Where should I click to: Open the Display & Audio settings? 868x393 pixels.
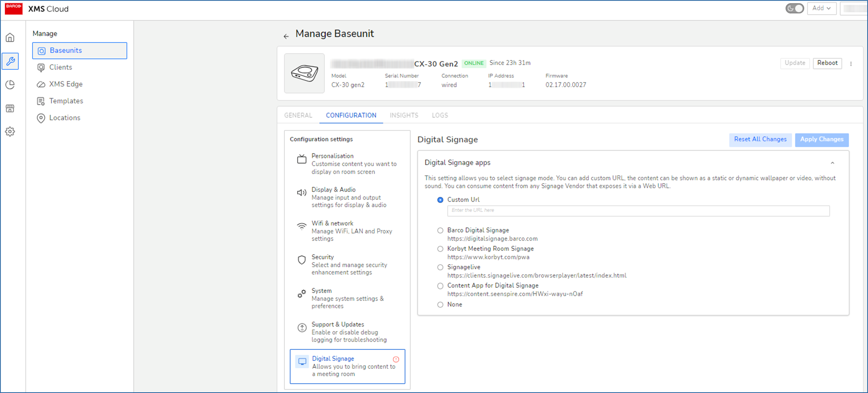[347, 197]
